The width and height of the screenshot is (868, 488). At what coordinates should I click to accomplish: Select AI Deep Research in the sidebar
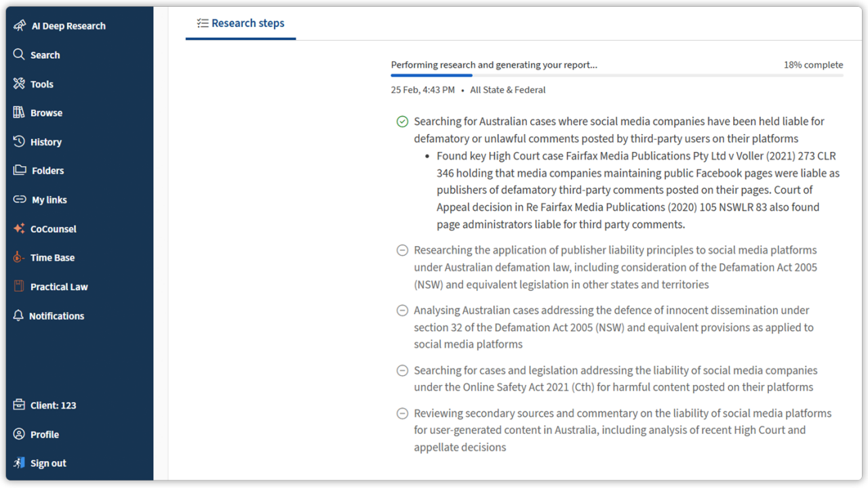click(x=68, y=25)
